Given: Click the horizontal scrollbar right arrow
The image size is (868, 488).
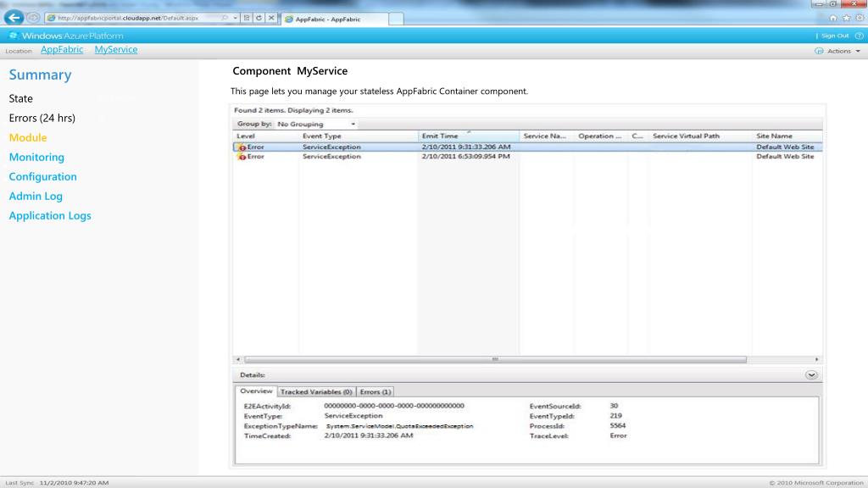Looking at the screenshot, I should (817, 359).
